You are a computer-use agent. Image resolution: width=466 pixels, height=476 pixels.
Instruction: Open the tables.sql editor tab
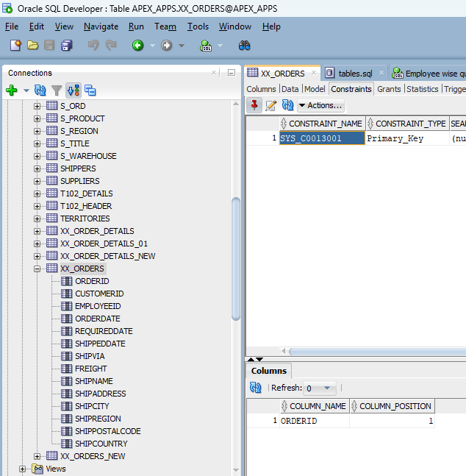point(355,74)
